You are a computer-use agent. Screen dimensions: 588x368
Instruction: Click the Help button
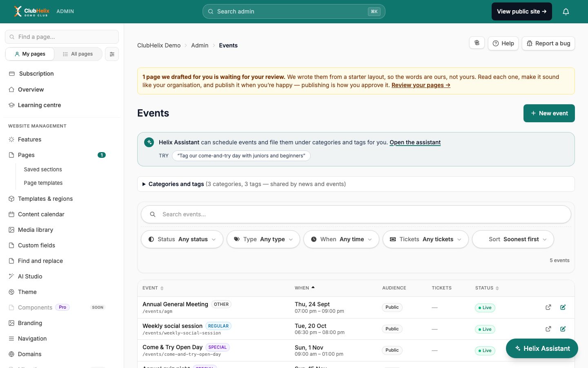503,43
